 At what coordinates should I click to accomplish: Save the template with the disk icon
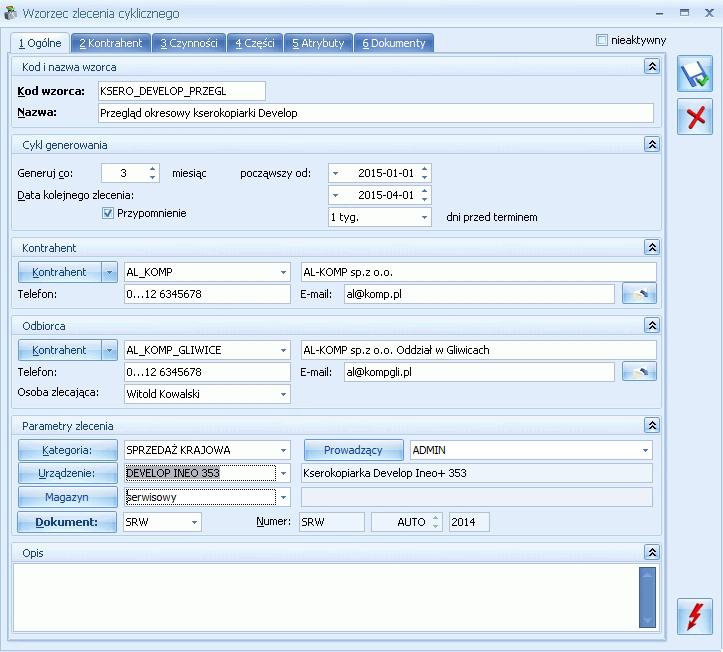coord(695,74)
